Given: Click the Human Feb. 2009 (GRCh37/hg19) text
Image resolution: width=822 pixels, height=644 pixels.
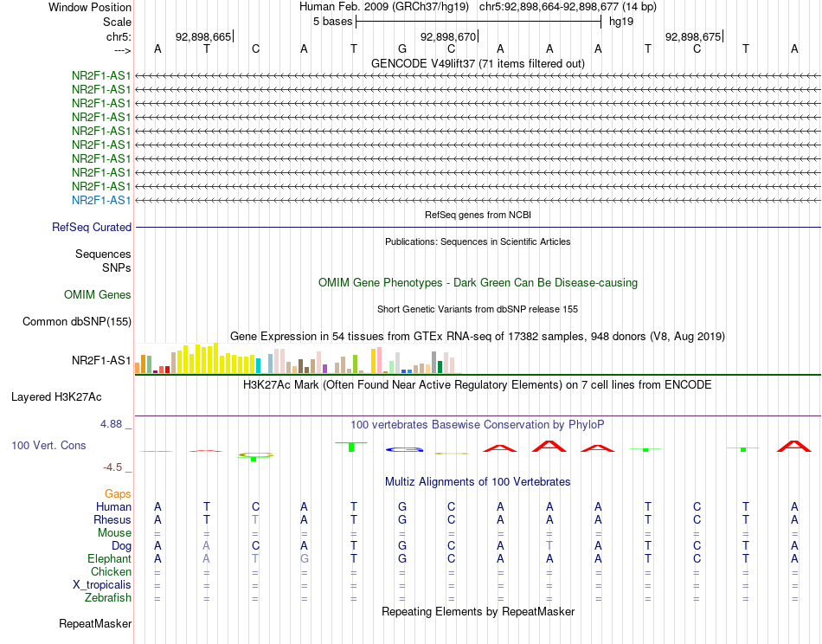Looking at the screenshot, I should (386, 7).
